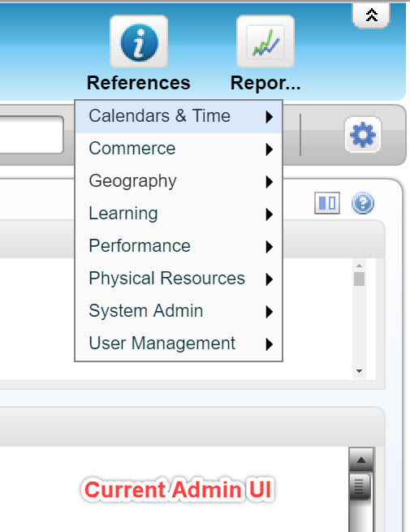Click the up arrow of lower scrollbar
This screenshot has width=410, height=532.
click(361, 460)
